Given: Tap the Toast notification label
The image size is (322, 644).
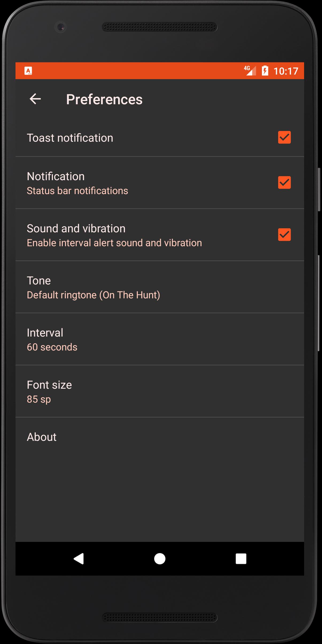Looking at the screenshot, I should [x=70, y=138].
